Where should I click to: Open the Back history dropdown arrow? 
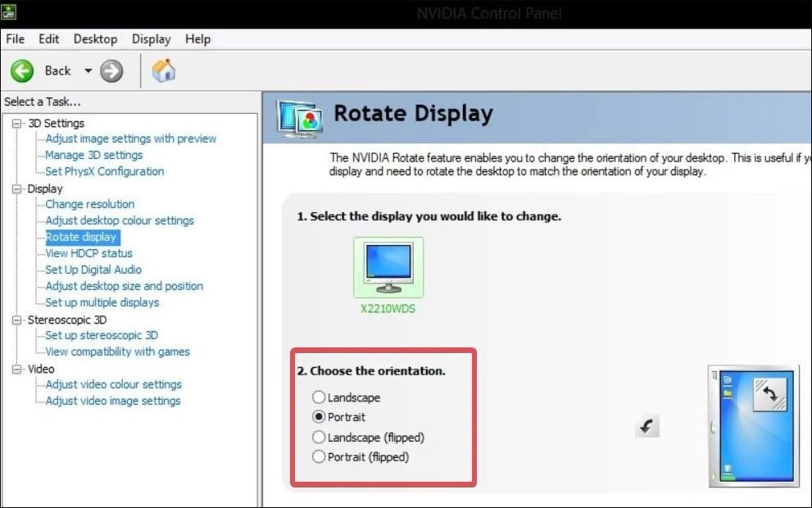coord(88,71)
